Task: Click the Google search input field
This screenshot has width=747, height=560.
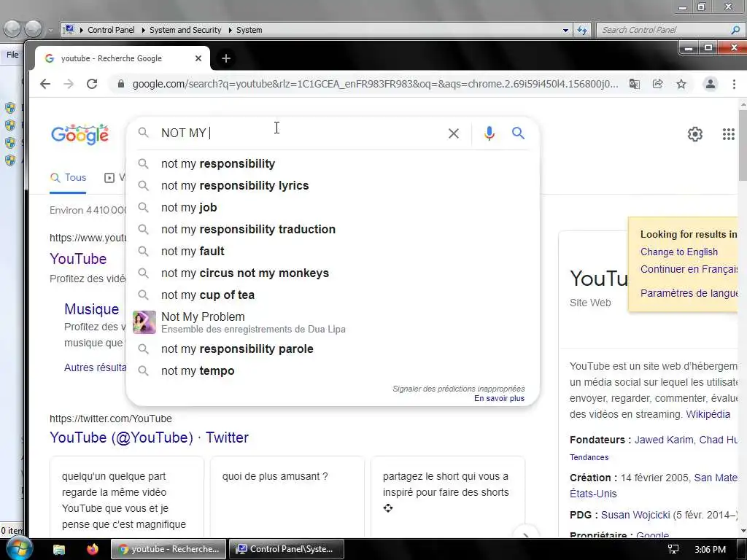Action: (x=300, y=133)
